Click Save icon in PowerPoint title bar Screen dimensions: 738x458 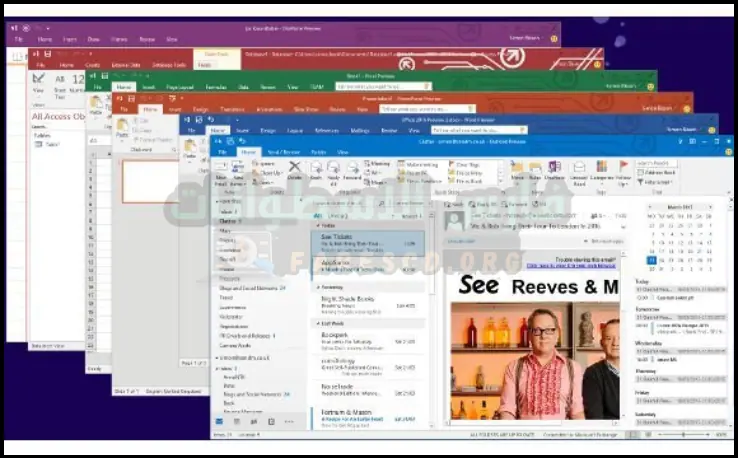[131, 98]
